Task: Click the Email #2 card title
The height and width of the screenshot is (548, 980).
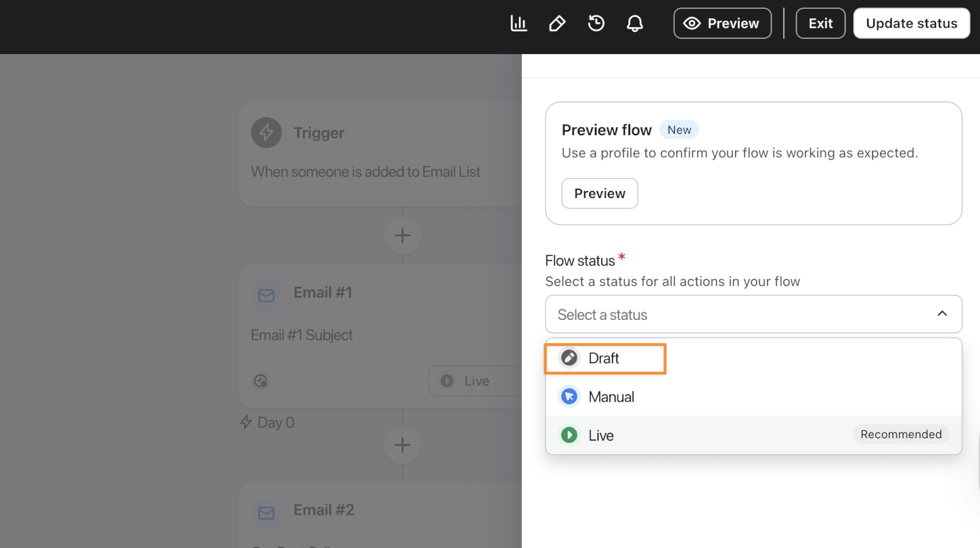Action: 324,510
